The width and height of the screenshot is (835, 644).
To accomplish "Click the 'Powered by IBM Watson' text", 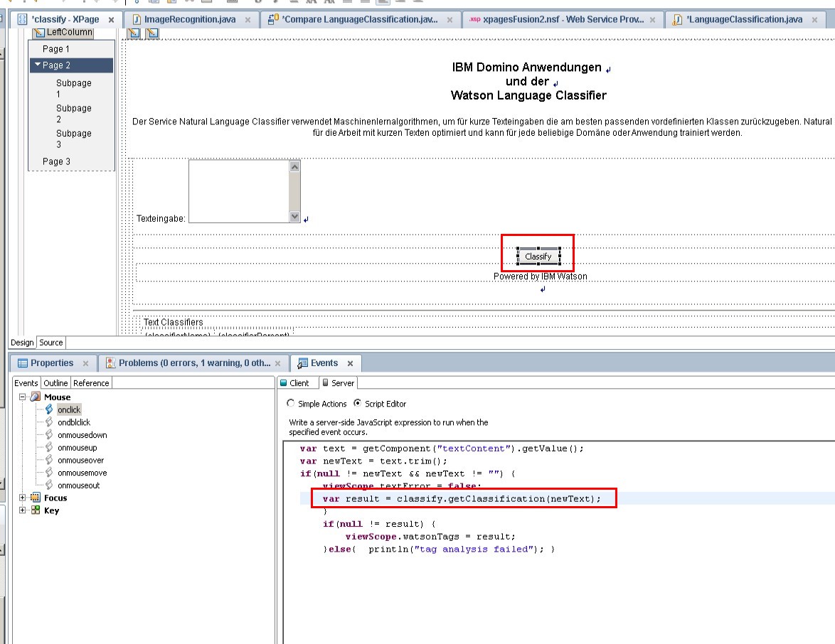I will click(540, 277).
